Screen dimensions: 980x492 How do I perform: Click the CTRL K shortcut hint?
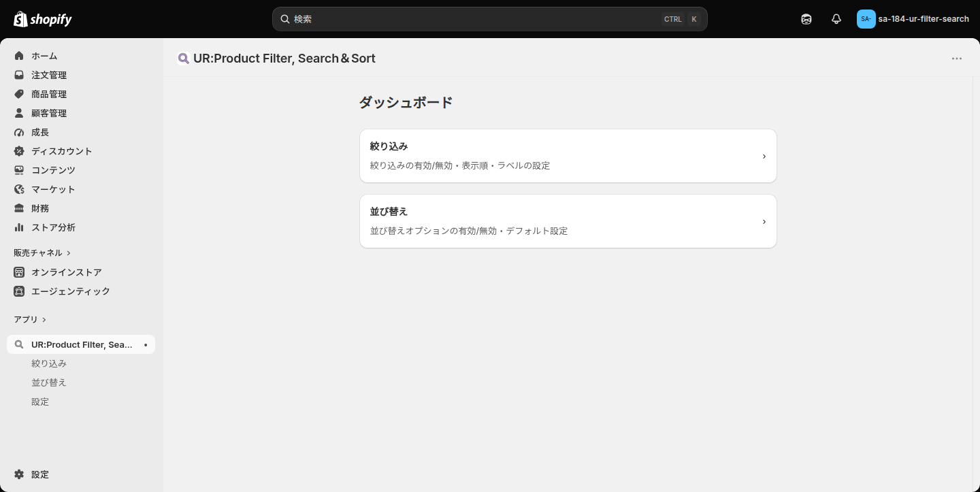pyautogui.click(x=681, y=19)
